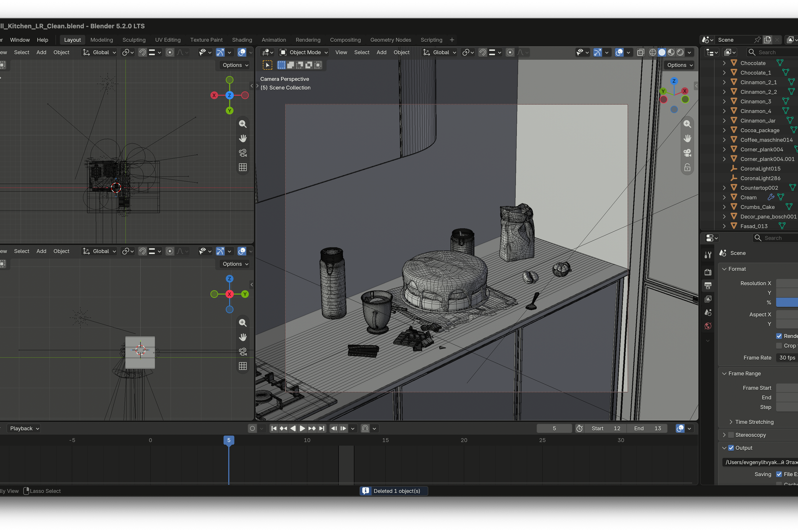This screenshot has height=532, width=798.
Task: Open Tool properties tab
Action: (x=708, y=255)
